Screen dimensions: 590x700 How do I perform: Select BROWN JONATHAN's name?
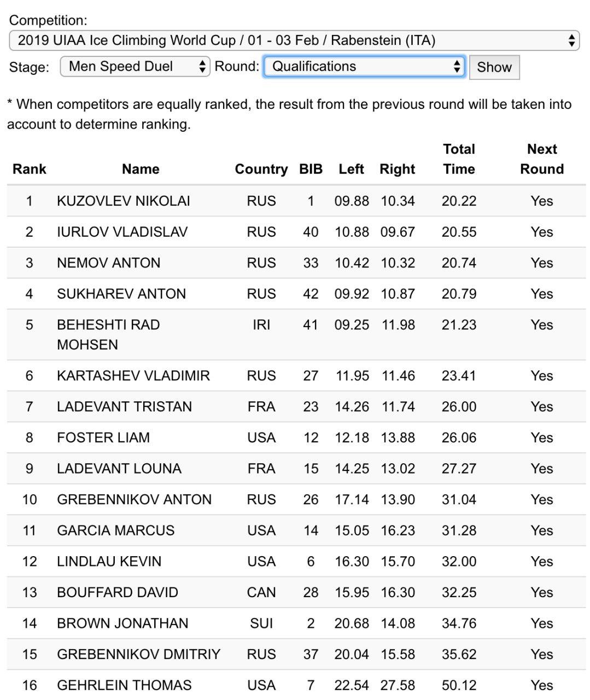pyautogui.click(x=122, y=623)
